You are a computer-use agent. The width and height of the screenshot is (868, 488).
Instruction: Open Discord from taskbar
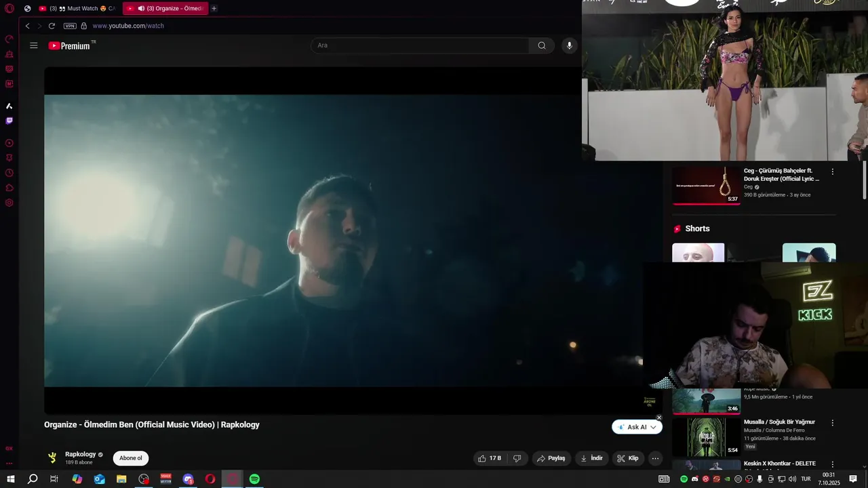click(188, 479)
